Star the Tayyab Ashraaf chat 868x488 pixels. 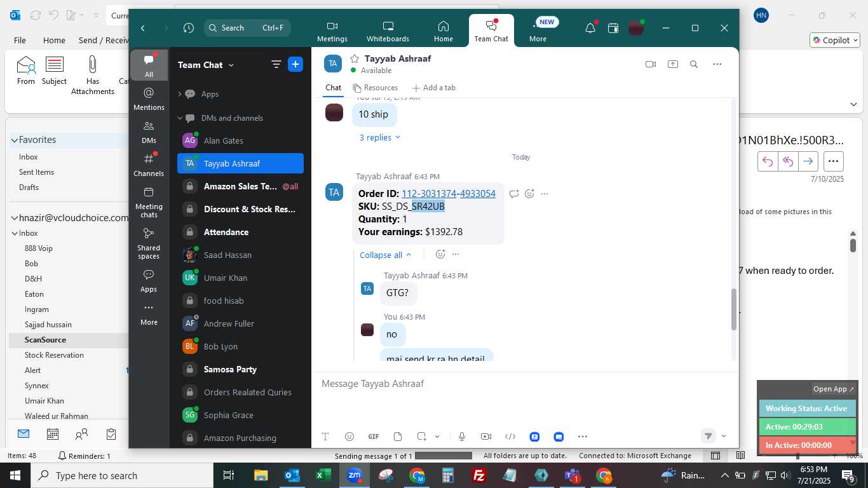tap(355, 58)
